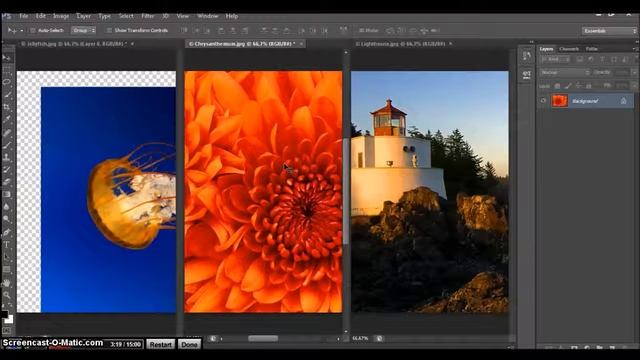Click the Auto-Align Layers icon in options bar

343,30
